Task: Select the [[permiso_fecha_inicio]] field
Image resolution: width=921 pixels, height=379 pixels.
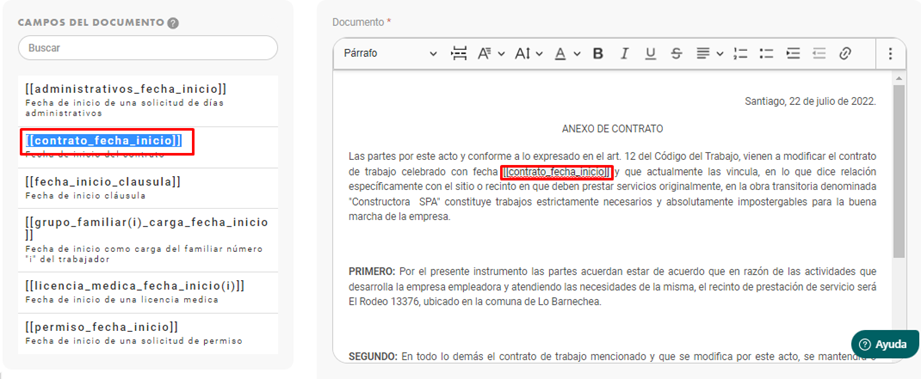Action: [x=148, y=333]
